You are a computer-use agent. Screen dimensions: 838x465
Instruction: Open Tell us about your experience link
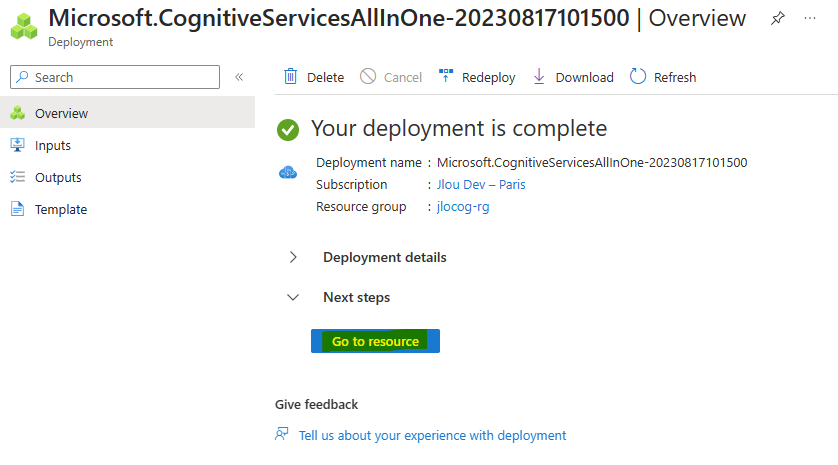432,435
